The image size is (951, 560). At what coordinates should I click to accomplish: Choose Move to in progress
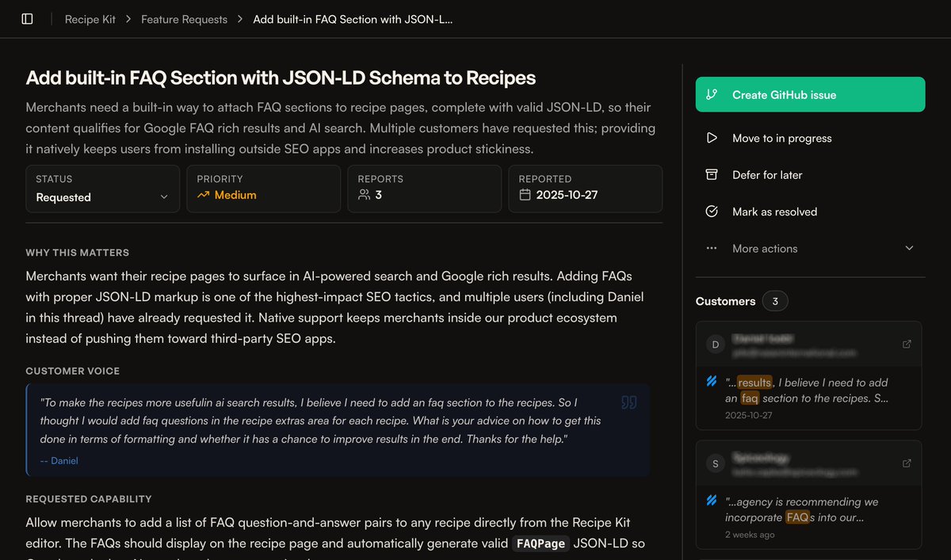(x=810, y=138)
